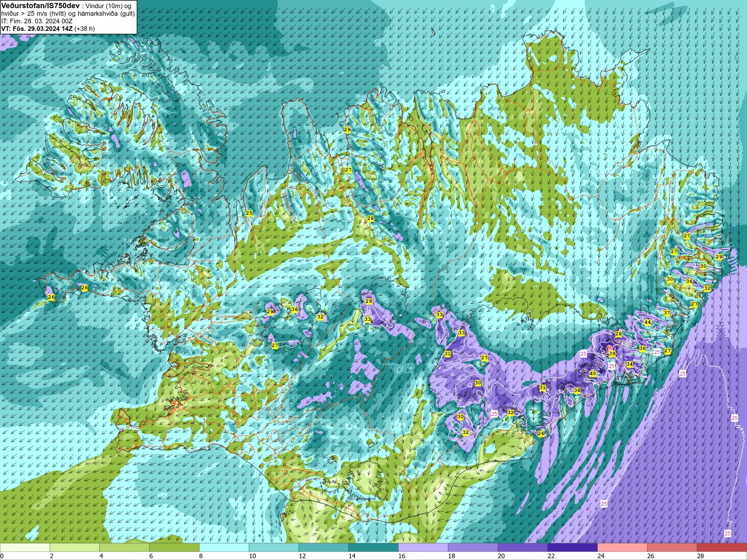747x560 pixels.
Task: Click the 4–6 m/s legend color swatch
Action: (x=124, y=547)
